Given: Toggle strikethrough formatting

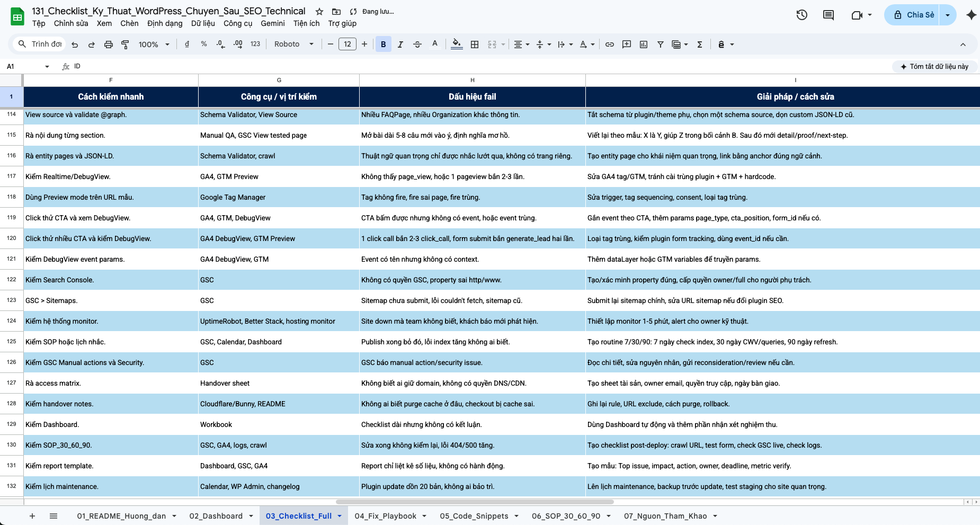Looking at the screenshot, I should coord(417,45).
